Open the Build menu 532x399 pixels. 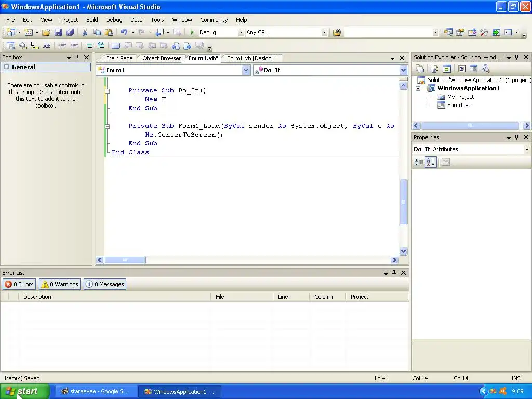click(92, 20)
